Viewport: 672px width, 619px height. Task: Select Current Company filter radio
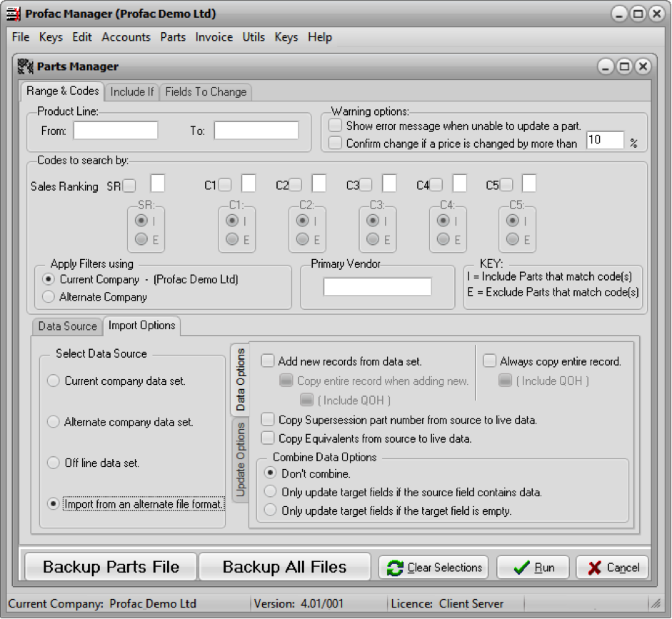[x=49, y=279]
